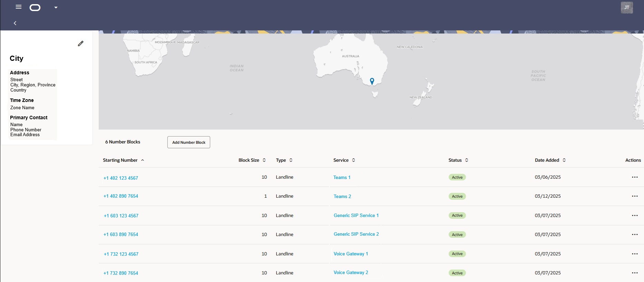Screen dimensions: 644x282
Task: Go back using the left chevron
Action: (x=15, y=23)
